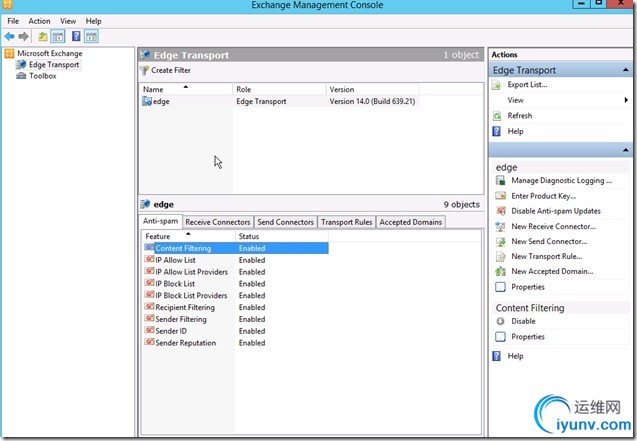Screen dimensions: 637x441
Task: Click Refresh in the Actions pane
Action: (x=520, y=116)
